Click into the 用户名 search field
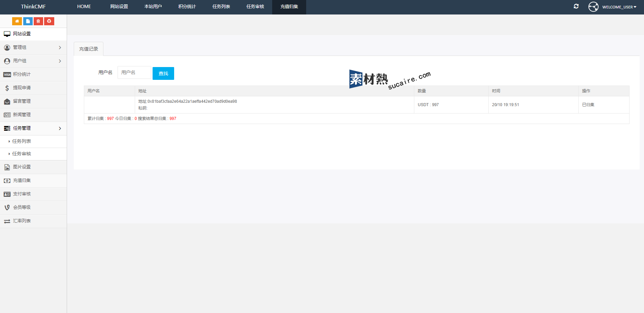The image size is (644, 313). point(134,73)
